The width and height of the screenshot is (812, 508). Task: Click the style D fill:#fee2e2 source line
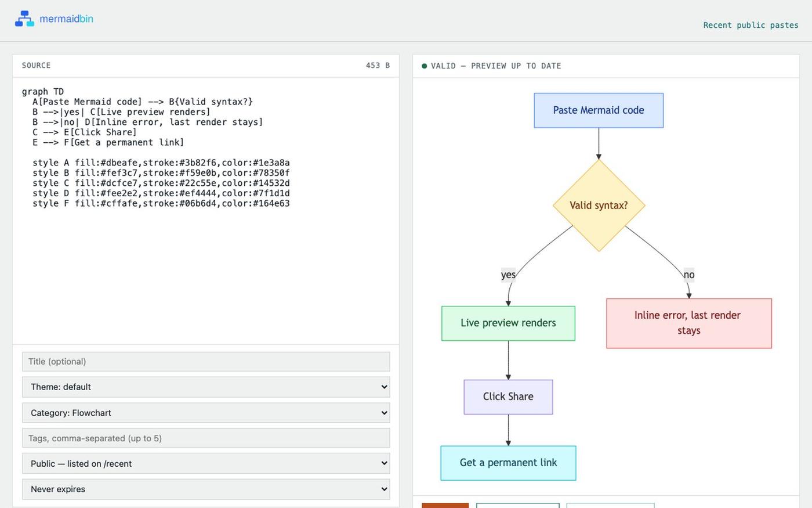(161, 193)
